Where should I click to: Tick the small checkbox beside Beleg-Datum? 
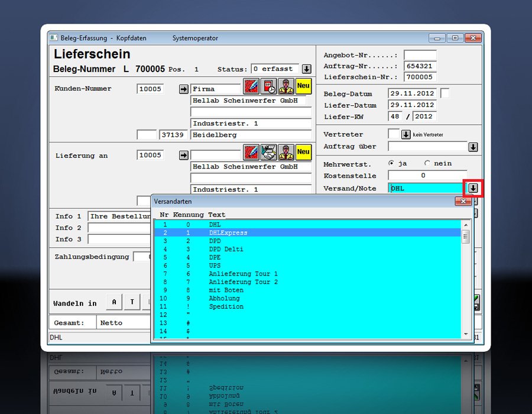point(445,93)
